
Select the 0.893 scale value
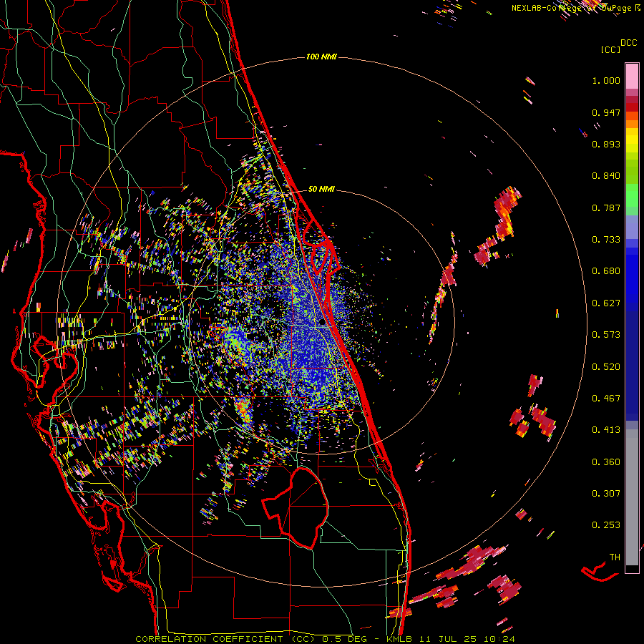[606, 144]
